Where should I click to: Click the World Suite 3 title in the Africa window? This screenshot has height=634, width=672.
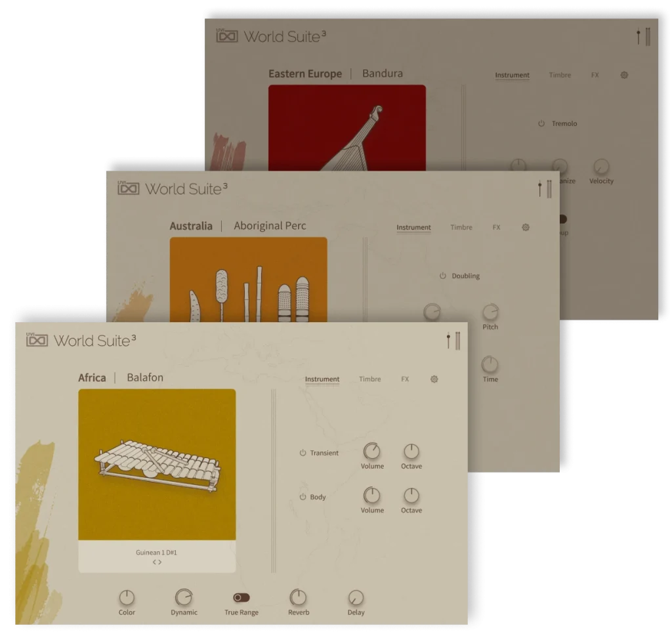[95, 341]
